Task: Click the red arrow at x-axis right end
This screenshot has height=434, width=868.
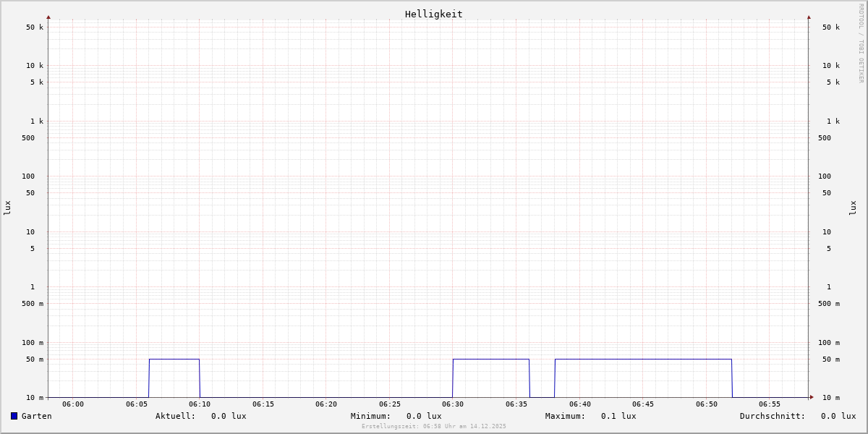Action: point(812,397)
